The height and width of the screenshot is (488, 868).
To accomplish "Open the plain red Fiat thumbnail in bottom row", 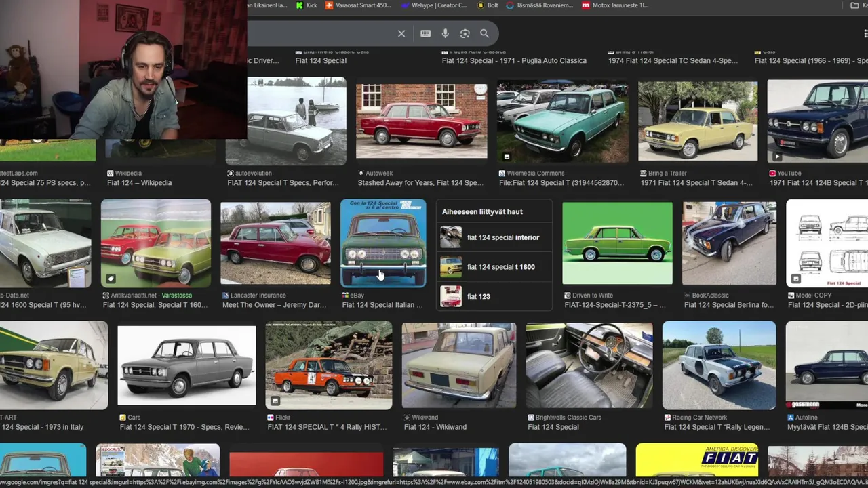I will coord(307,465).
